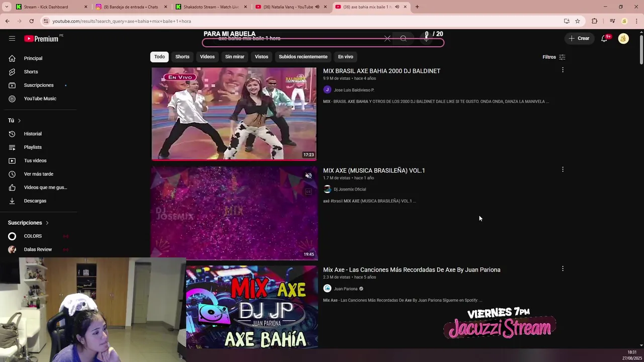
Task: Switch to the Stream - Kick Dashboard tab
Action: [x=51, y=7]
